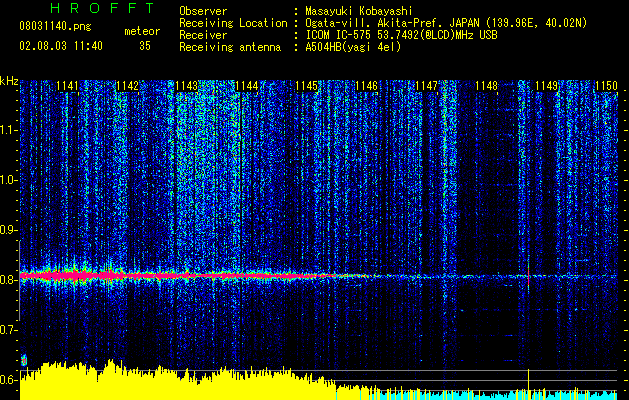Image resolution: width=629 pixels, height=400 pixels.
Task: Click the 1.1 frequency axis label
Action: (8, 130)
